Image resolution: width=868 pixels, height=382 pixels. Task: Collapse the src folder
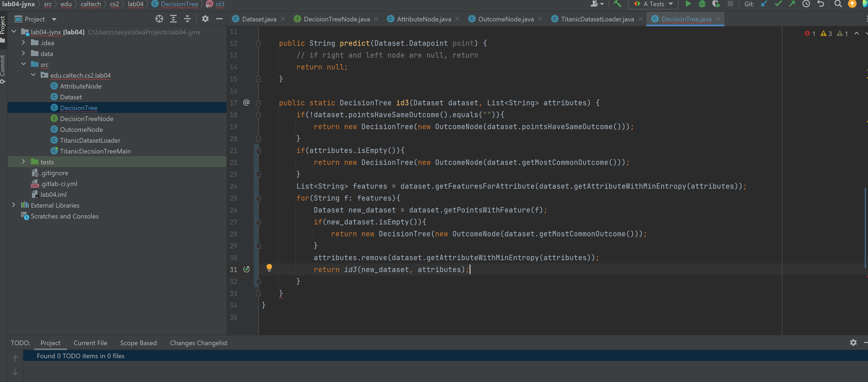(23, 64)
